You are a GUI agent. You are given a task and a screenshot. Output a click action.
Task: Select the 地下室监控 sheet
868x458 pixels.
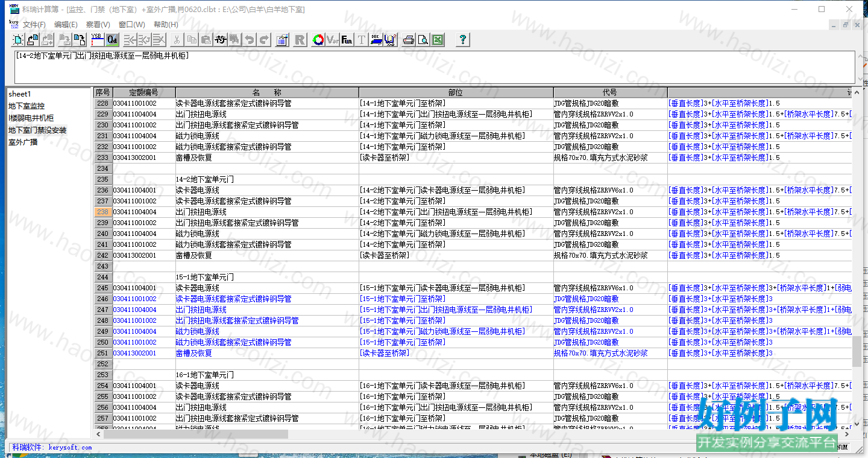coord(27,106)
